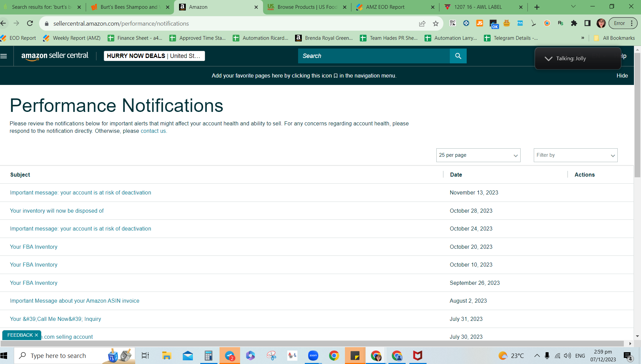The height and width of the screenshot is (364, 641).
Task: Open a new browser tab
Action: click(x=537, y=7)
